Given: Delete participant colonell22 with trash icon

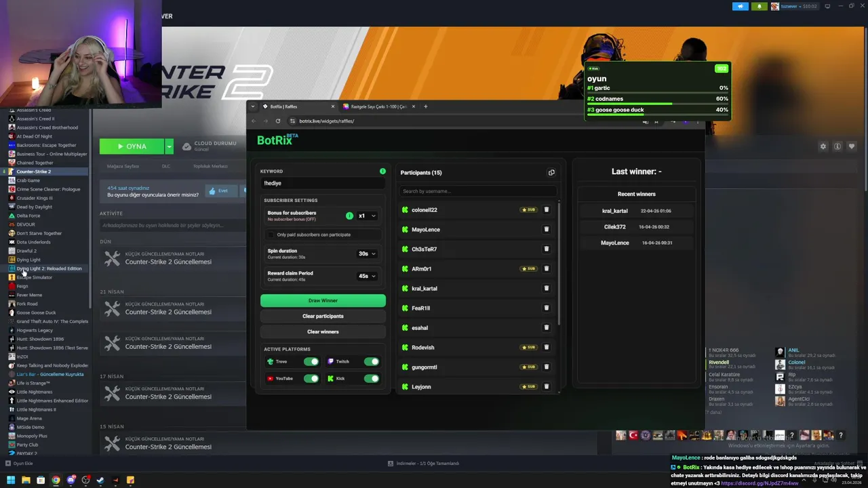Looking at the screenshot, I should (x=547, y=210).
